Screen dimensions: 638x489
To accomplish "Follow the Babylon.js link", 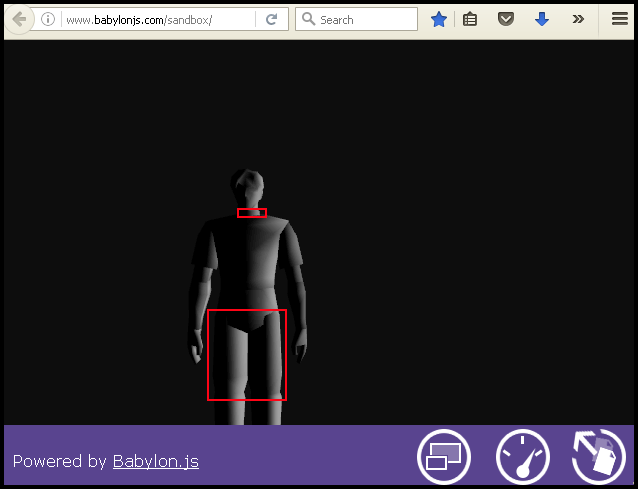I will [x=156, y=461].
